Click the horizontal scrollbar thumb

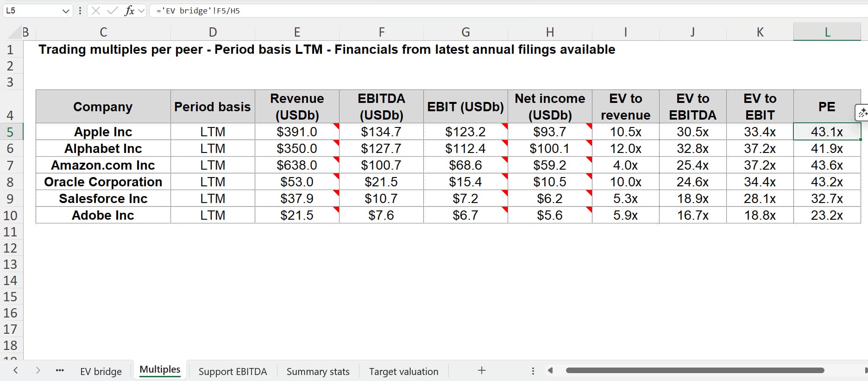[x=695, y=370]
